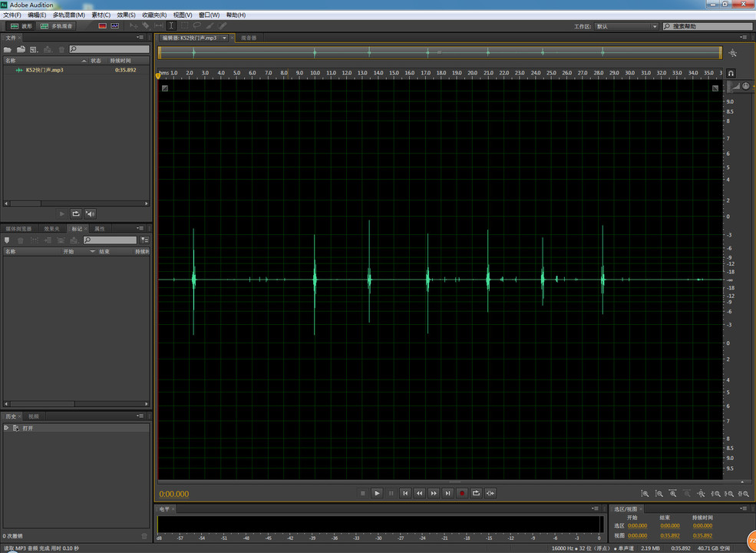
Task: Click the selection start time value
Action: [637, 525]
